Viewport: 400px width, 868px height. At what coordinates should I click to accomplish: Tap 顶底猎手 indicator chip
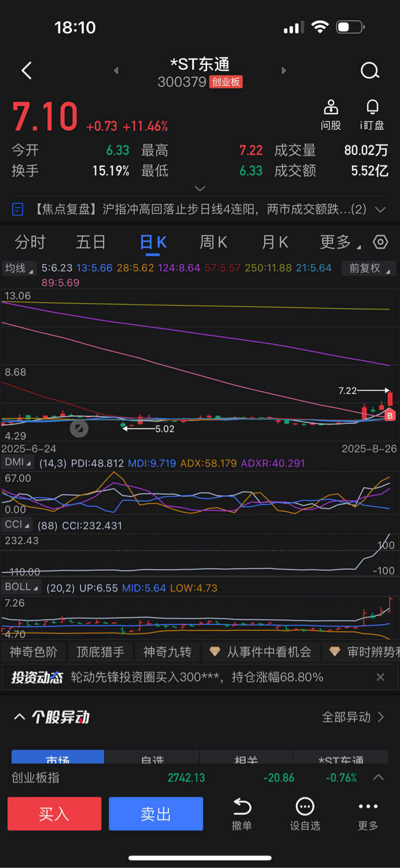tap(101, 652)
